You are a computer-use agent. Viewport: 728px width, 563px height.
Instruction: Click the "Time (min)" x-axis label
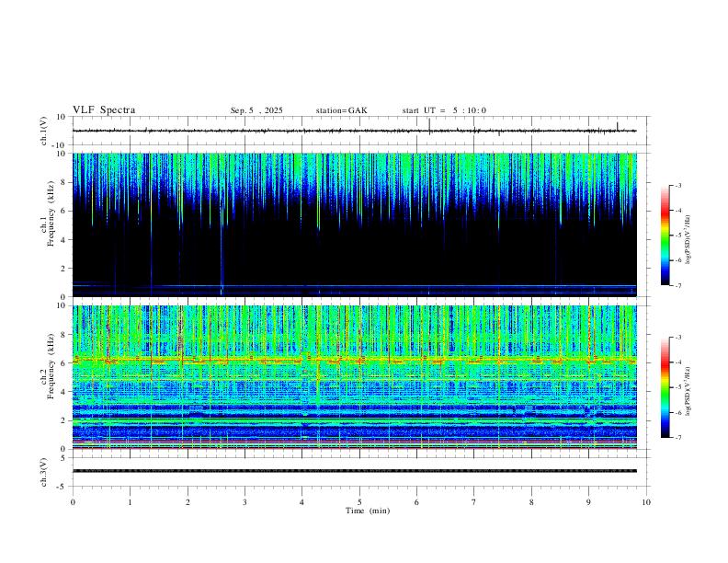(368, 511)
